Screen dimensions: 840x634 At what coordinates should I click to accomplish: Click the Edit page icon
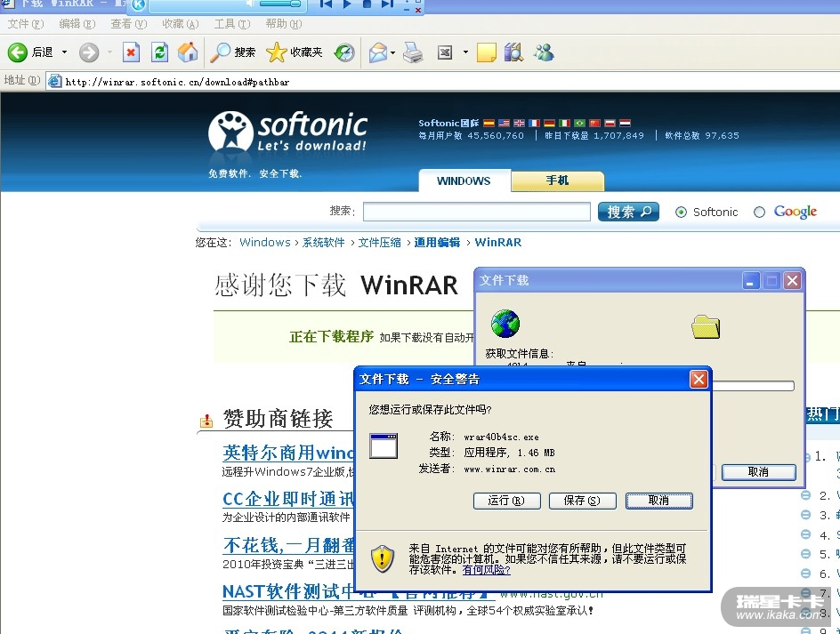coord(445,52)
